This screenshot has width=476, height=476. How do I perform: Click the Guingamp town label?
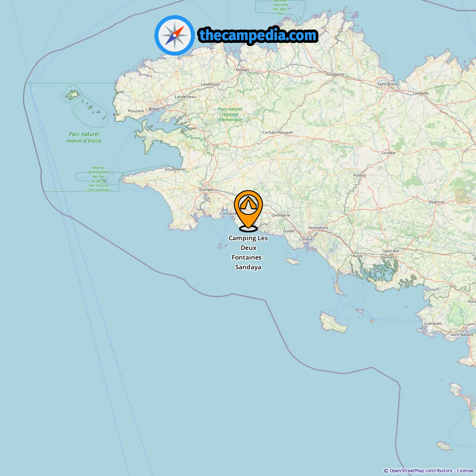(335, 74)
